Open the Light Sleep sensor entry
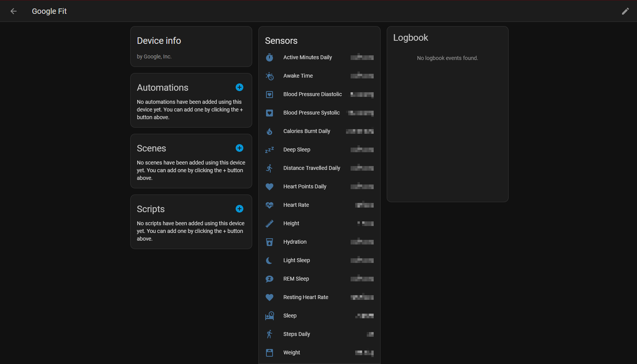 click(319, 260)
